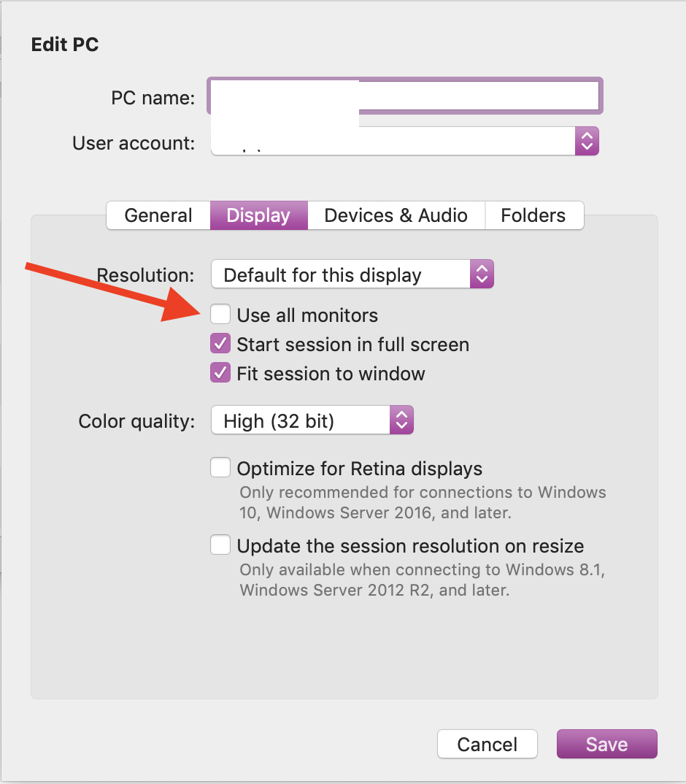Go to the Folders tab
Viewport: 686px width, 784px height.
coord(533,215)
